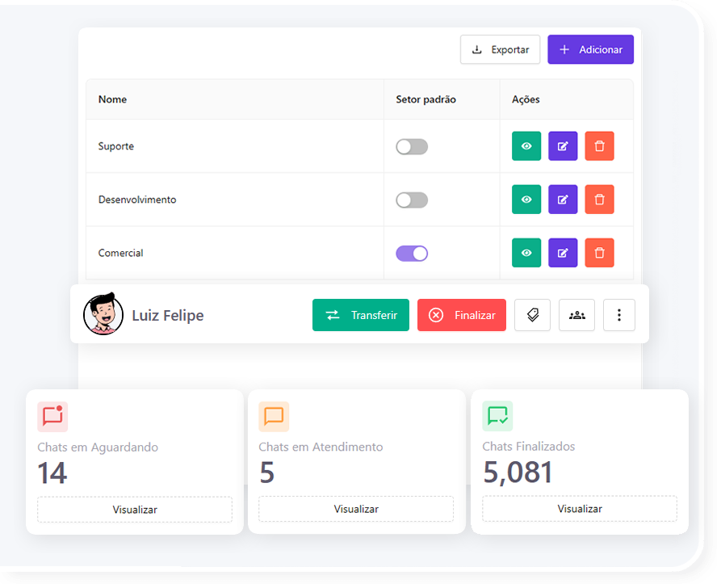Click Visualizar under Chats em Aguardando
The image size is (721, 588).
(135, 510)
